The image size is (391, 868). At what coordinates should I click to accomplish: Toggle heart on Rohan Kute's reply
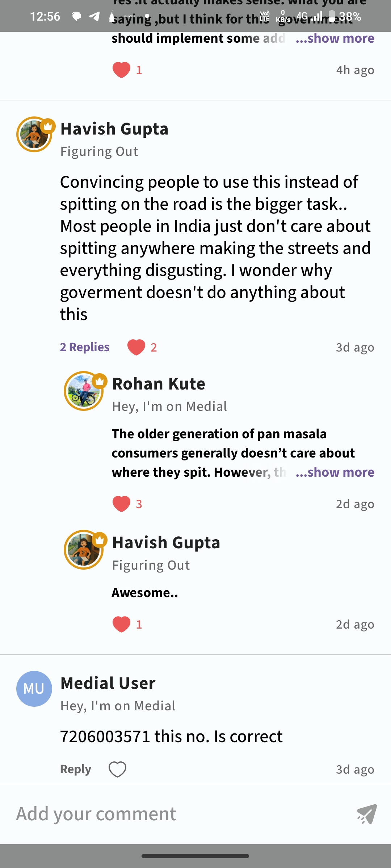[x=121, y=504]
